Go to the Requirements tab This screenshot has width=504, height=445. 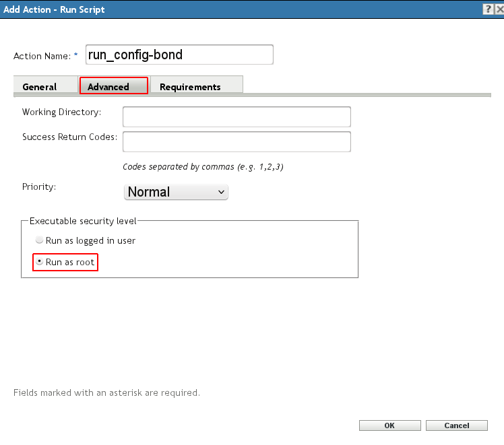[190, 87]
